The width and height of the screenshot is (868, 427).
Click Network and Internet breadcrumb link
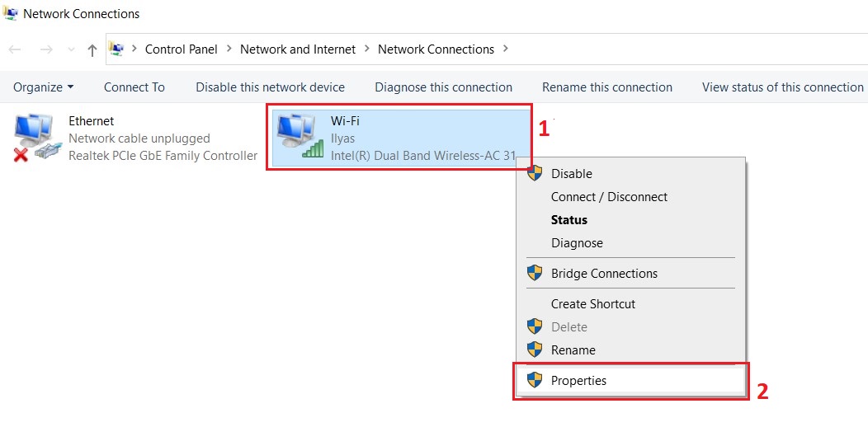coord(298,49)
